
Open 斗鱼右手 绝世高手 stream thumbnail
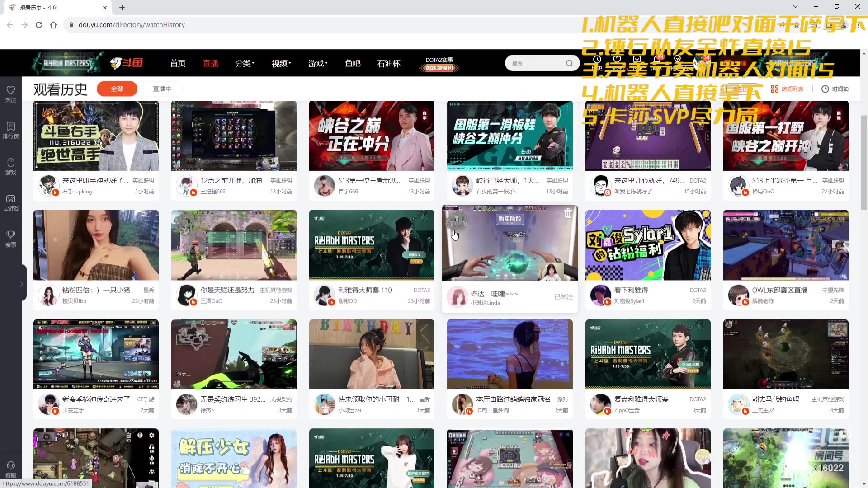click(96, 136)
